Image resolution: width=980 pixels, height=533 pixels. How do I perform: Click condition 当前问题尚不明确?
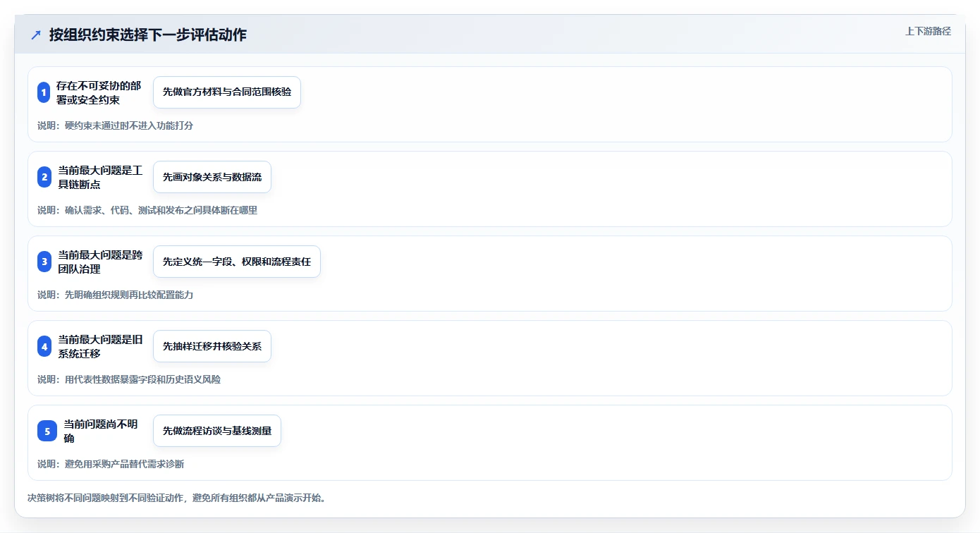click(102, 431)
